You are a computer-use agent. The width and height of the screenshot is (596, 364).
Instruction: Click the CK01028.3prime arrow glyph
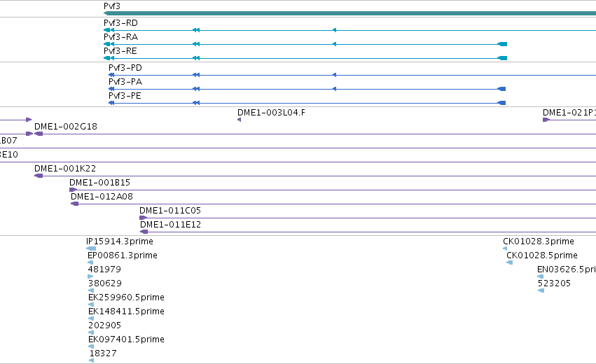click(505, 249)
